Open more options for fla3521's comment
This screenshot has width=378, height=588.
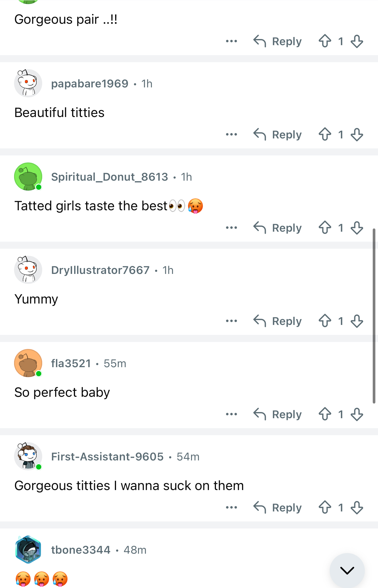231,414
